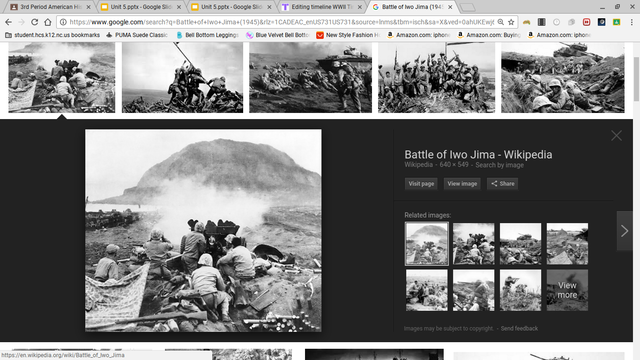Reload the page with the refresh icon
640x360 pixels.
[x=35, y=22]
